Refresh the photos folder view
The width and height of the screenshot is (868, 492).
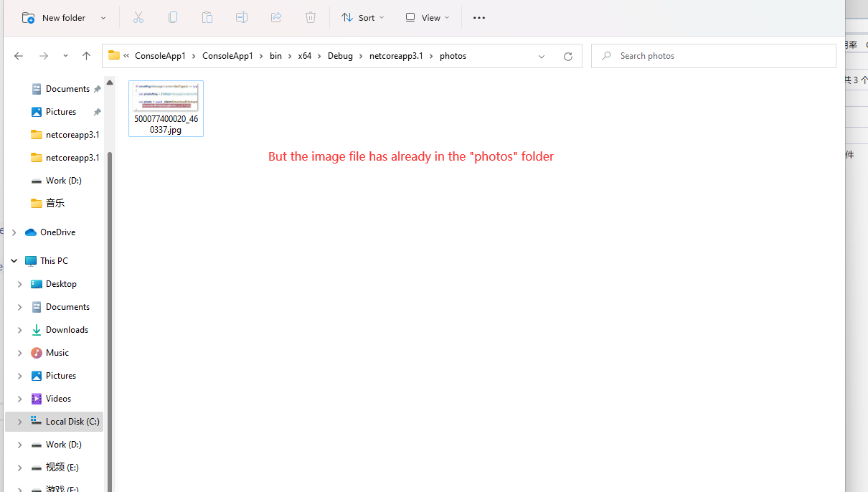pos(567,55)
